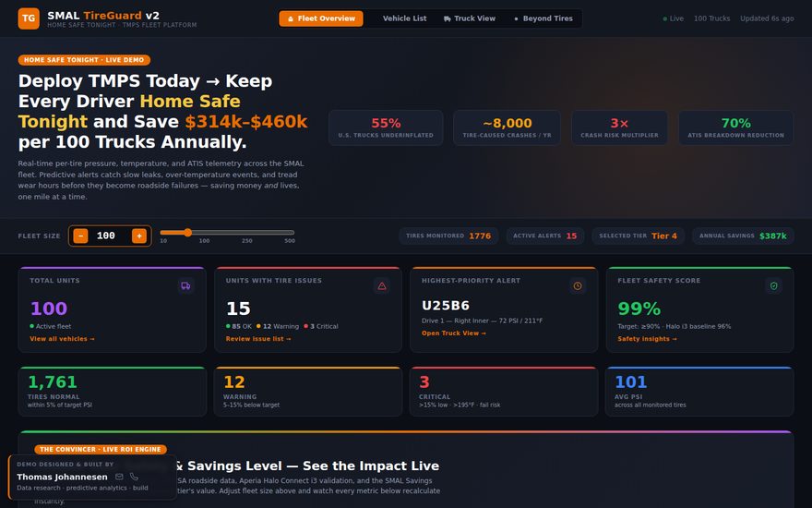Click the Selected Tier 'Tier 4' pill
Screen dimensions: 812x508
[638, 236]
